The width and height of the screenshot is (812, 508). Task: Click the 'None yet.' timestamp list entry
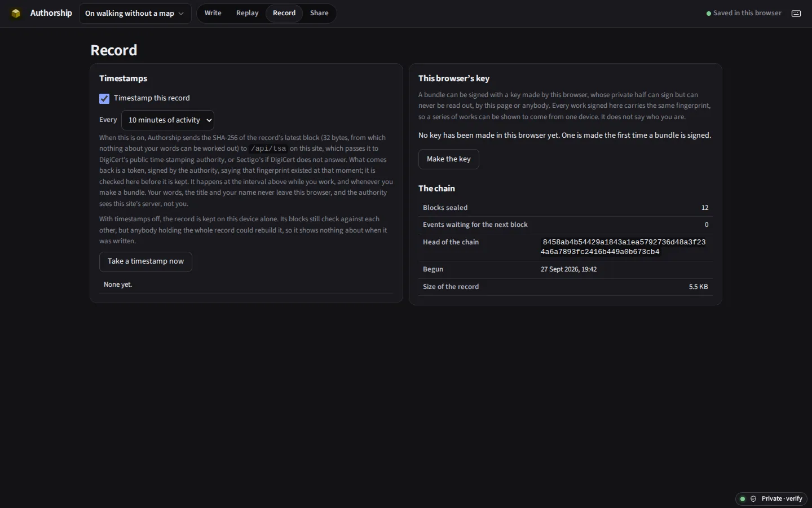pos(118,284)
